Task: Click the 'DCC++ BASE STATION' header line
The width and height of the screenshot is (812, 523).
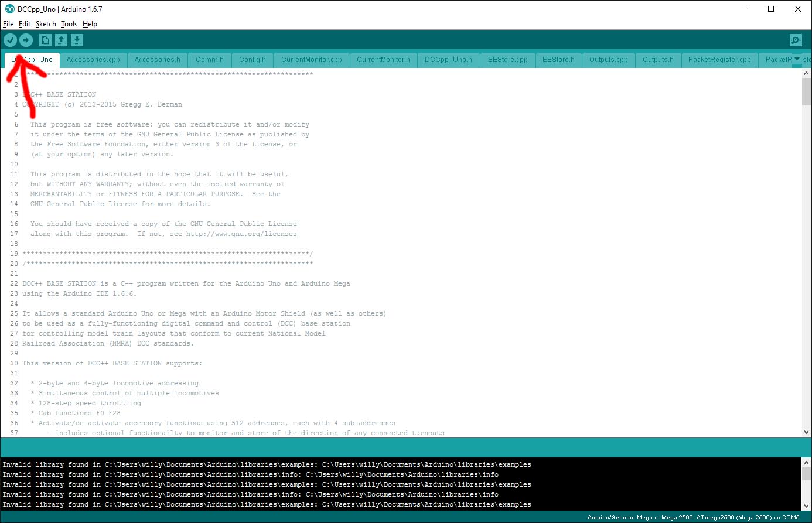Action: [59, 94]
